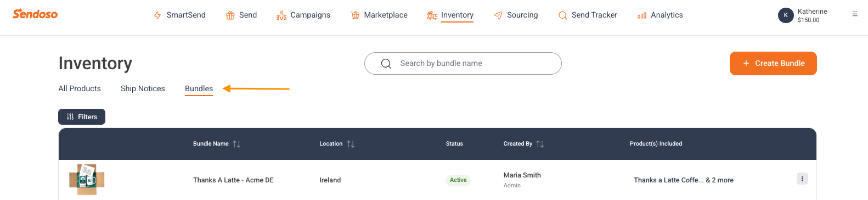Click the Send gift box icon
868x200 pixels.
tap(230, 15)
